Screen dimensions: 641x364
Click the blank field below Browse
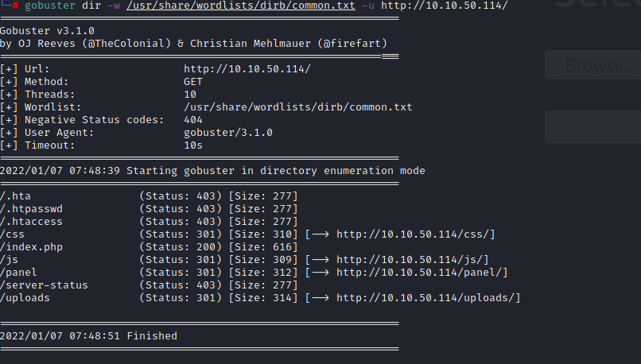(x=592, y=127)
